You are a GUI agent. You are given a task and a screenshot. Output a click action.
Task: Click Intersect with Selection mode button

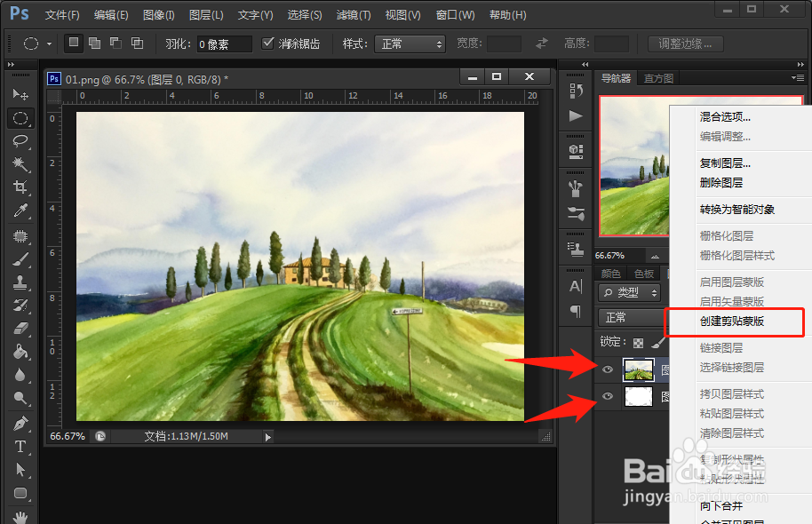click(137, 43)
